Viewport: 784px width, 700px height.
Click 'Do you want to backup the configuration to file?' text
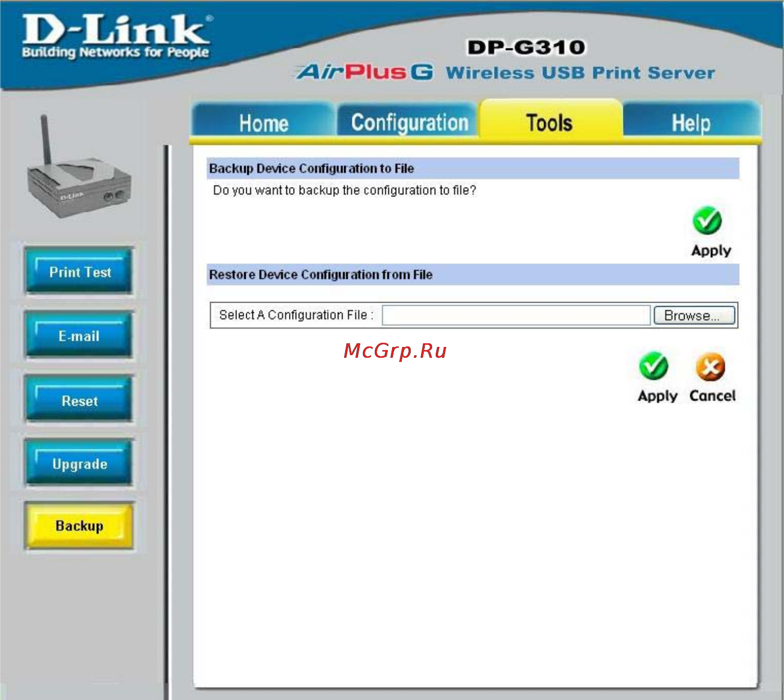coord(345,190)
